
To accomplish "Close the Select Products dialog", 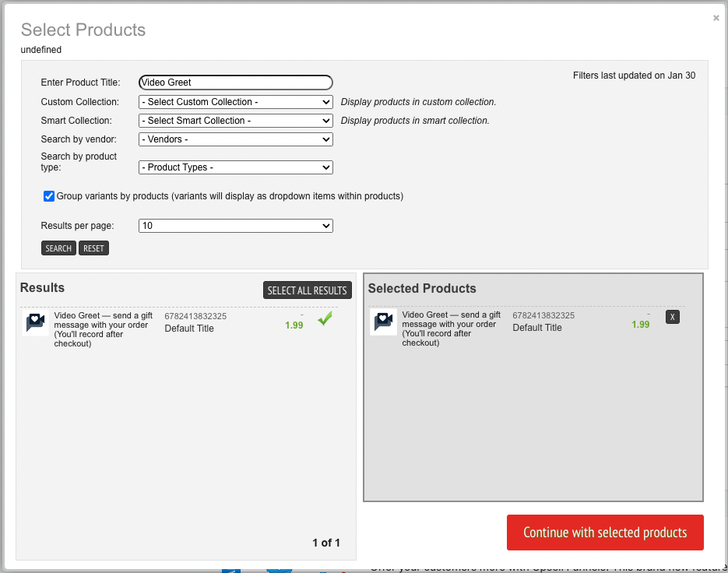I will coord(716,18).
